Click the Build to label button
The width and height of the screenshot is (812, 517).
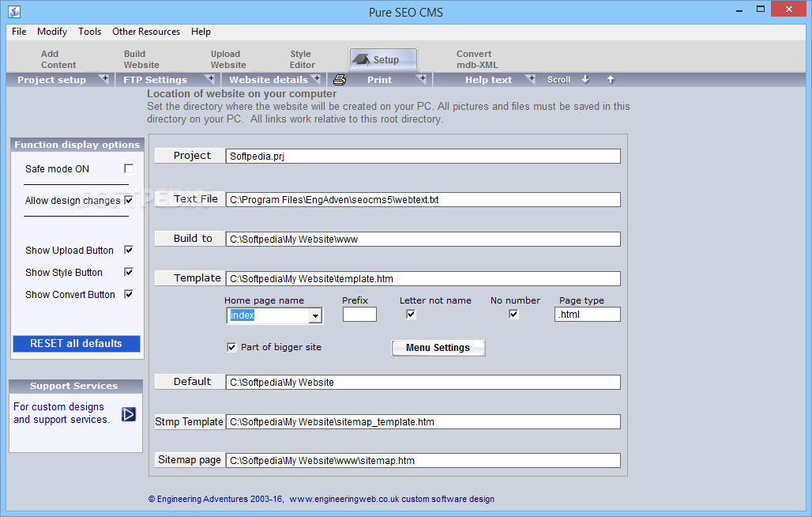click(190, 239)
